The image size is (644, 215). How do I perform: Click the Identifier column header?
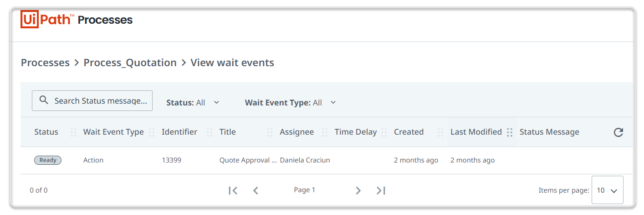pos(179,132)
